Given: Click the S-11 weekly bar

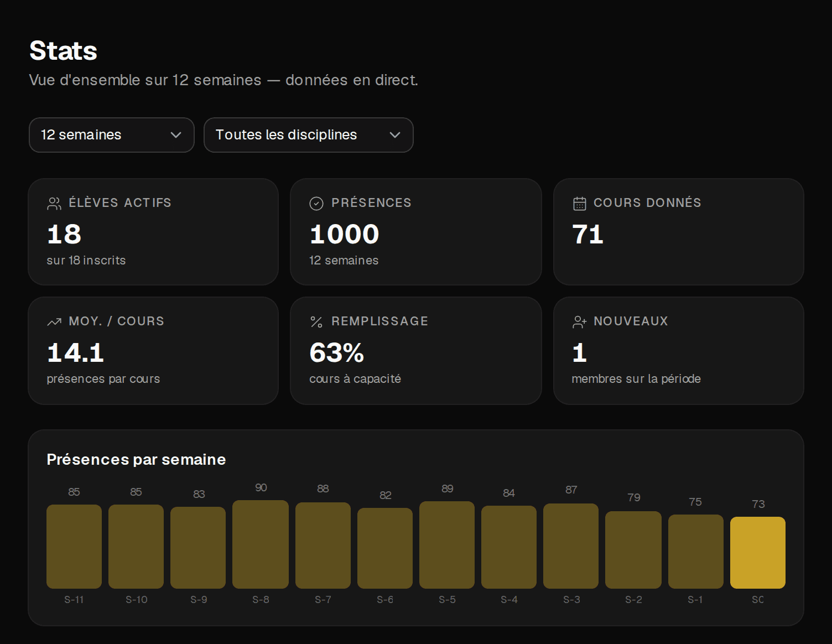Looking at the screenshot, I should [x=74, y=546].
